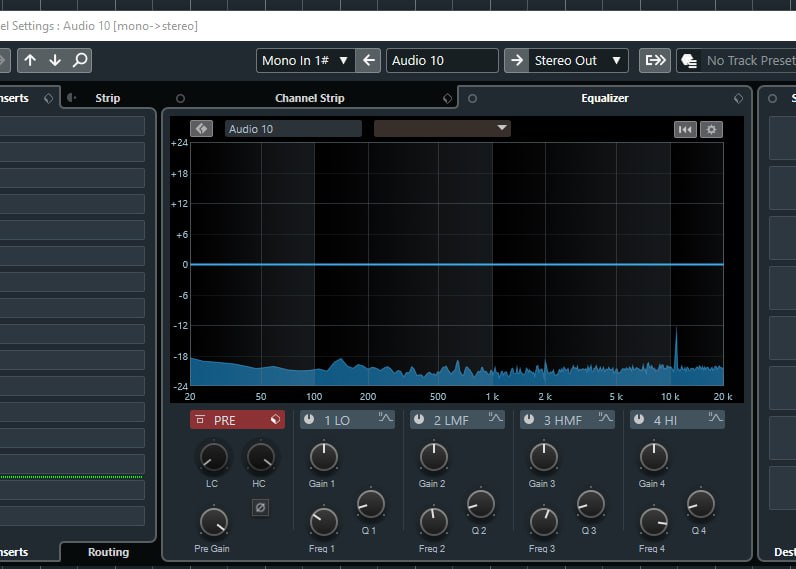This screenshot has width=796, height=569.
Task: Click the Q 1 knob
Action: 371,504
